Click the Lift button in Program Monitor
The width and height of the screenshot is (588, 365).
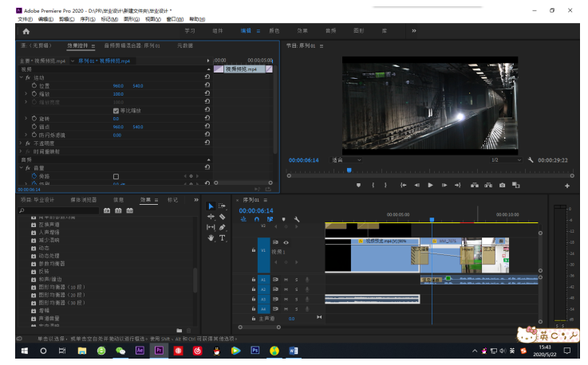(475, 185)
